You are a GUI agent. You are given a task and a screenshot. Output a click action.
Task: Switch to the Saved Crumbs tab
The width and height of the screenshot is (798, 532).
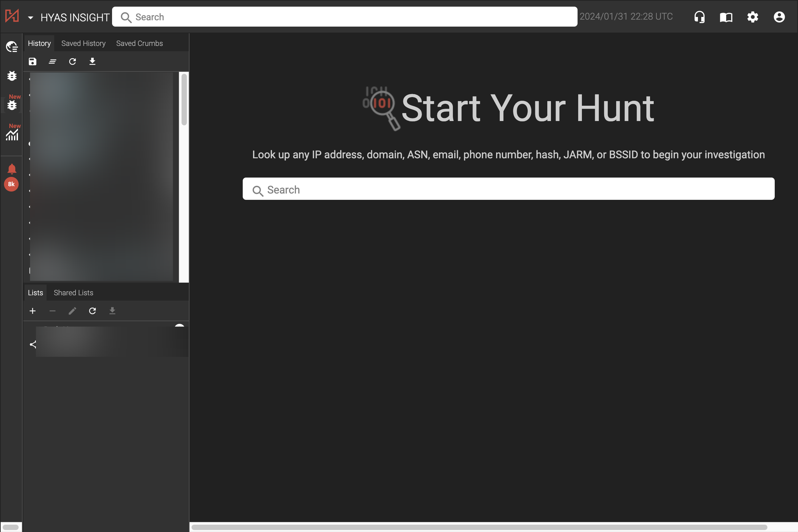pyautogui.click(x=139, y=43)
